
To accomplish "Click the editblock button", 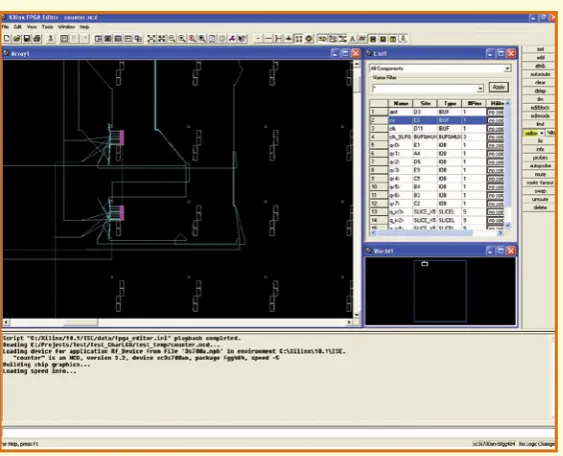I will tap(540, 107).
